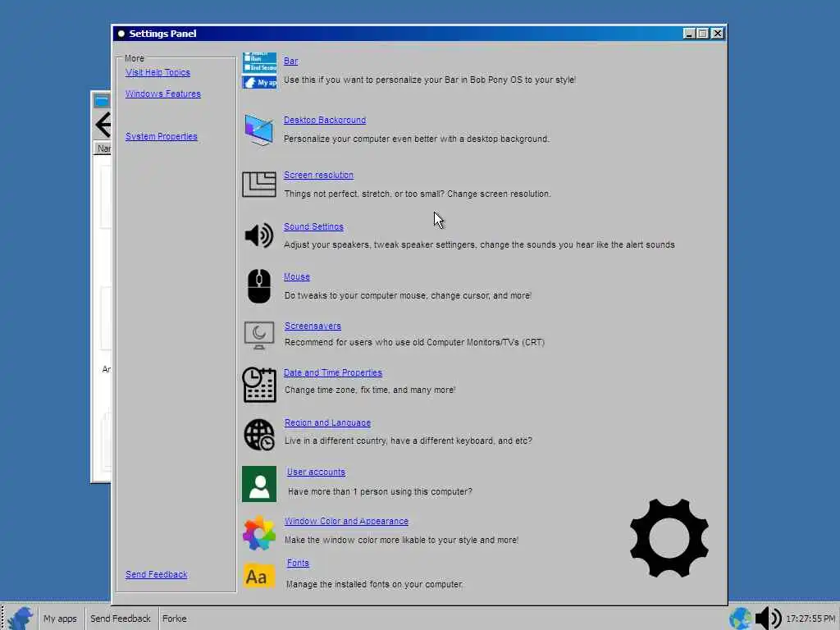Visit Help Topics in the More panel
Screen dimensions: 840x630
pos(157,73)
